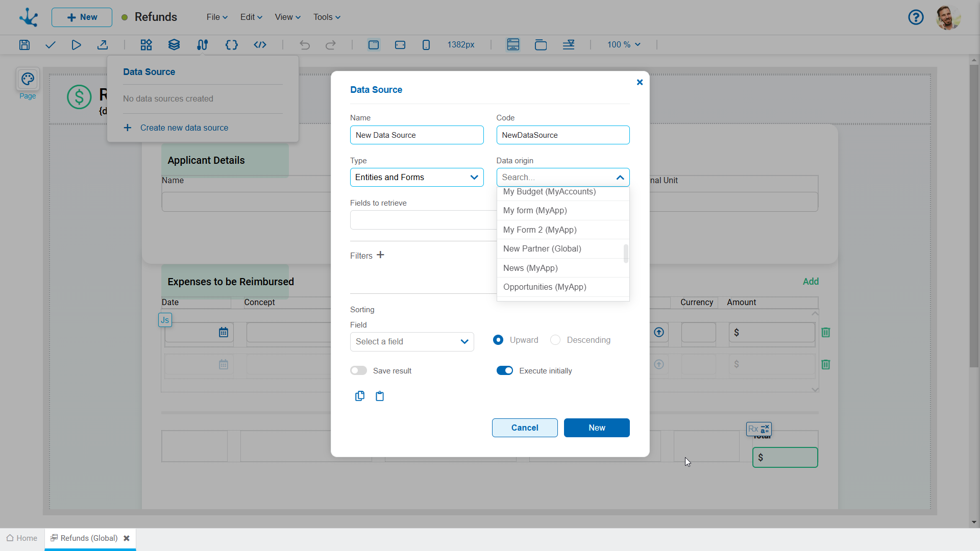Screen dimensions: 980x551
Task: Click Create new data source link
Action: (184, 128)
